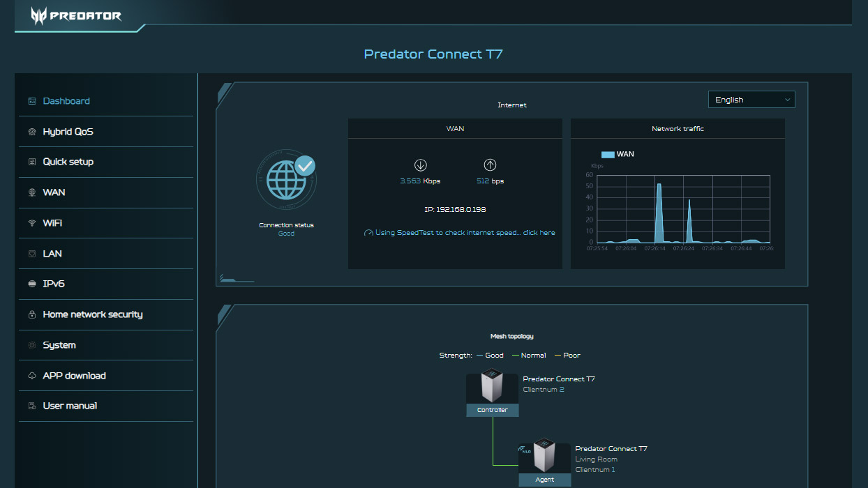Click the Hybrid QoS sidebar icon
Viewport: 868px width, 488px height.
tap(32, 132)
